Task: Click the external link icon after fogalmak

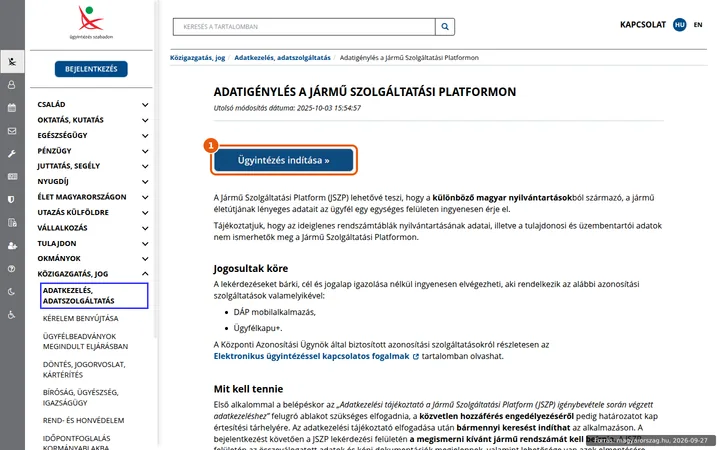Action: [416, 356]
